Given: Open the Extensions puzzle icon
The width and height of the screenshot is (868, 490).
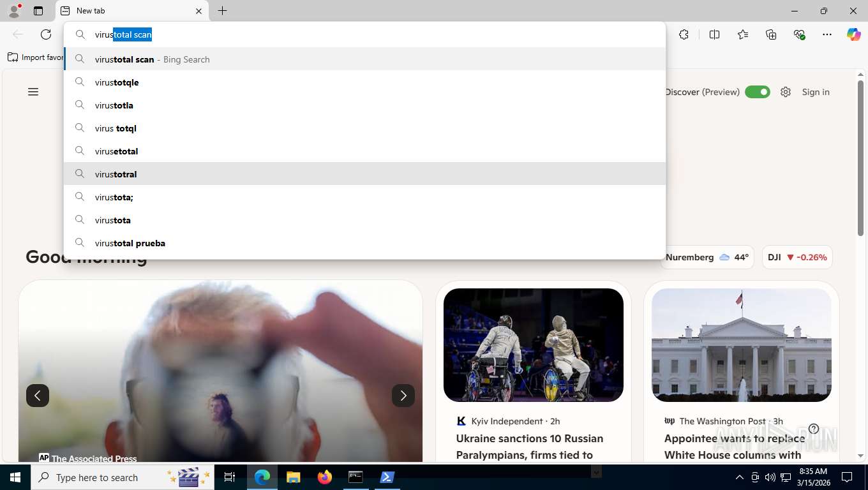Looking at the screenshot, I should tap(684, 34).
